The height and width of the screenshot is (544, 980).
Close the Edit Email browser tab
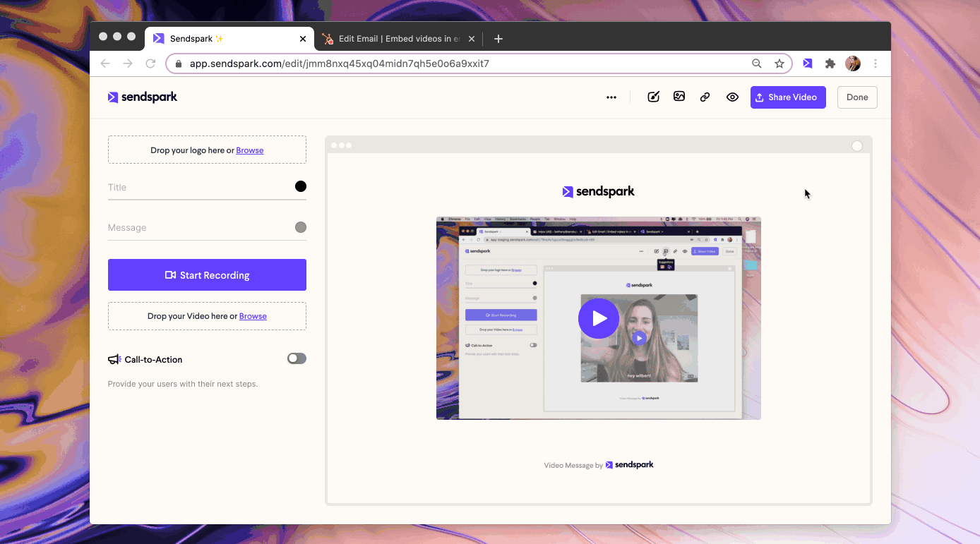tap(472, 39)
